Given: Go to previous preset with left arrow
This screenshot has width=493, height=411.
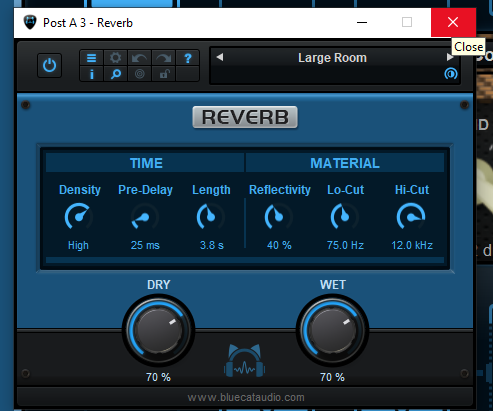Looking at the screenshot, I should 219,57.
